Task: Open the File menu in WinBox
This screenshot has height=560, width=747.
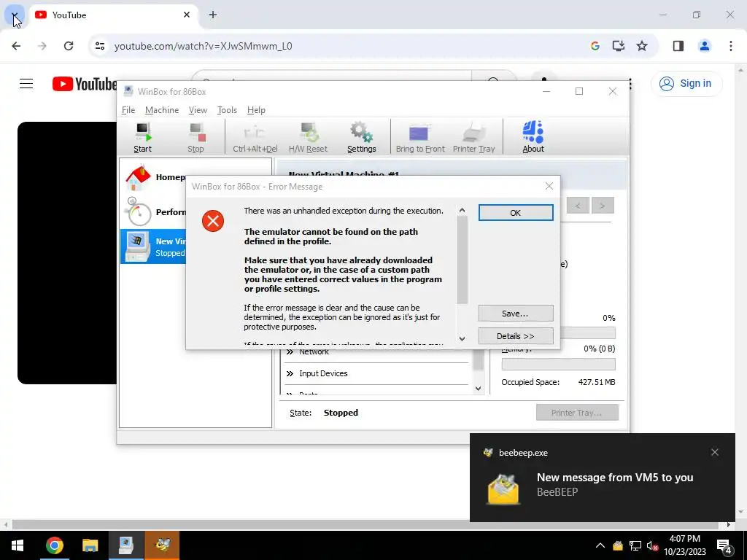Action: 128,110
